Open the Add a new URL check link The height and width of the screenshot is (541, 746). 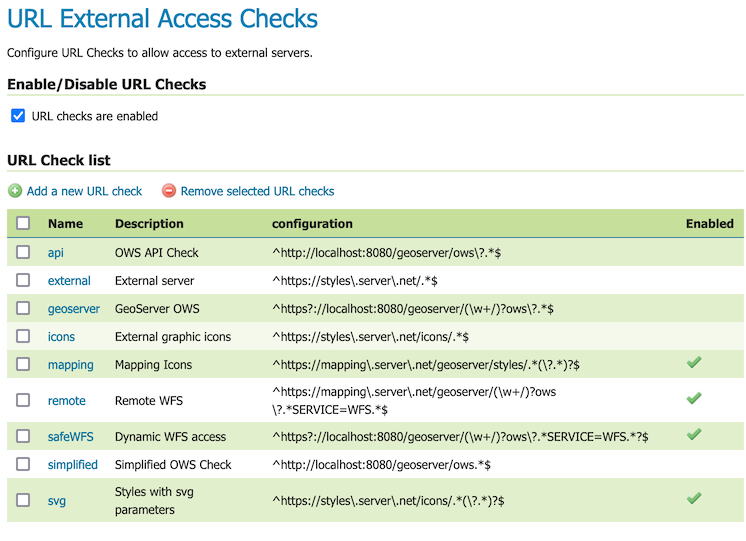(x=85, y=191)
